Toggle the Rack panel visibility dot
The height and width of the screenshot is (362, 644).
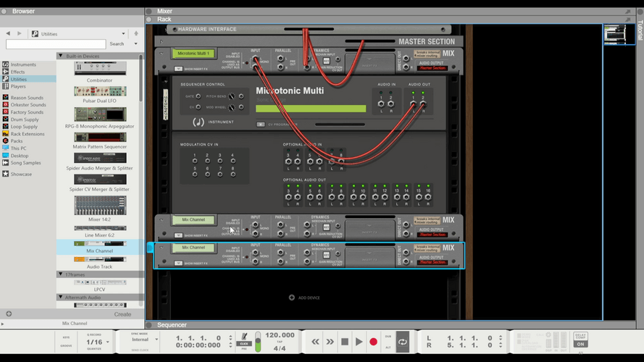(149, 20)
